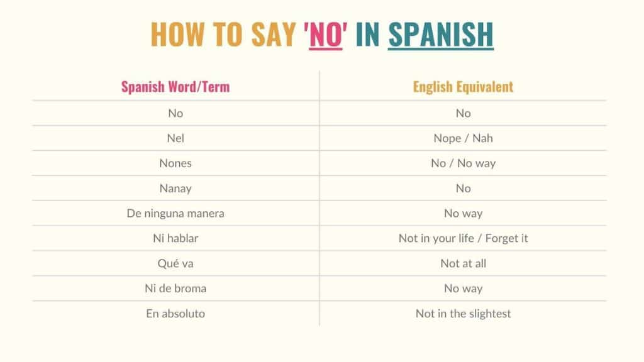644x362 pixels.
Task: Select the 'Not at all' translation
Action: pyautogui.click(x=463, y=264)
